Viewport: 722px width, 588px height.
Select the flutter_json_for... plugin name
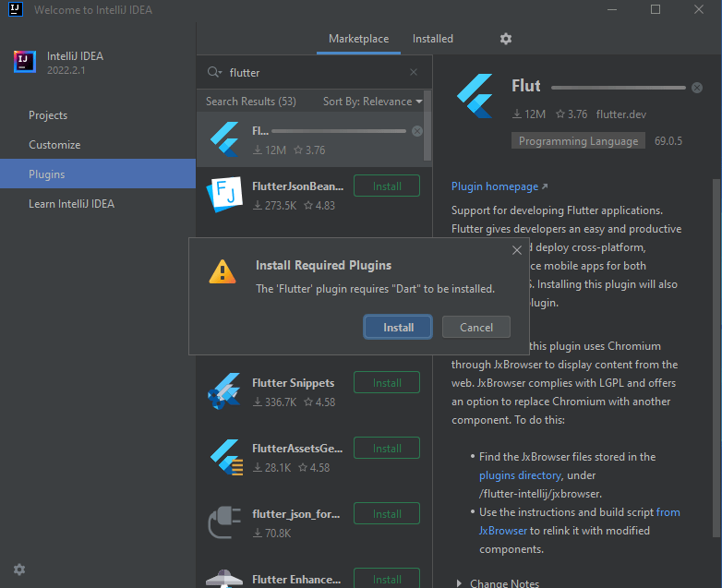pyautogui.click(x=296, y=514)
